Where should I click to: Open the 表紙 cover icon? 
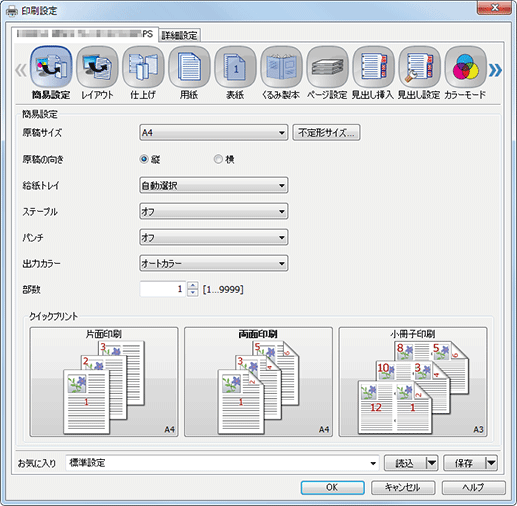235,67
